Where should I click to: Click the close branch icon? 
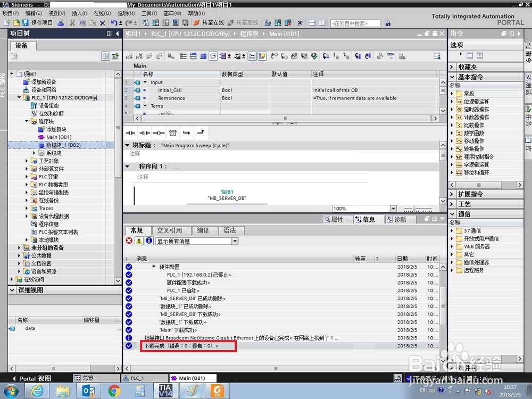[201, 132]
